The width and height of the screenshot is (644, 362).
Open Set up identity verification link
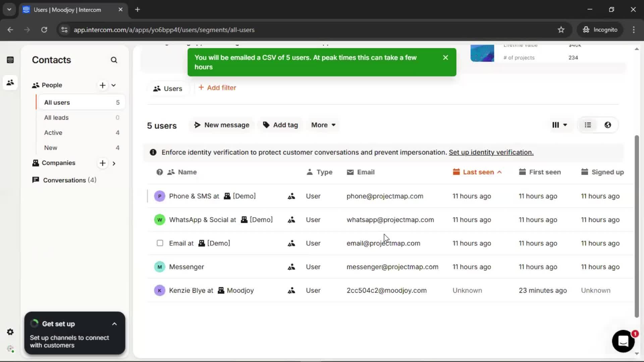pyautogui.click(x=491, y=152)
